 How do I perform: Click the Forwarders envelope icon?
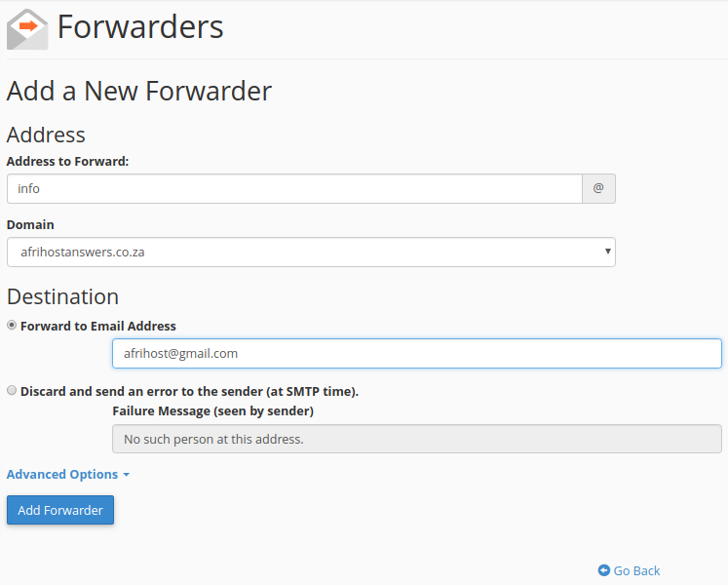click(26, 28)
